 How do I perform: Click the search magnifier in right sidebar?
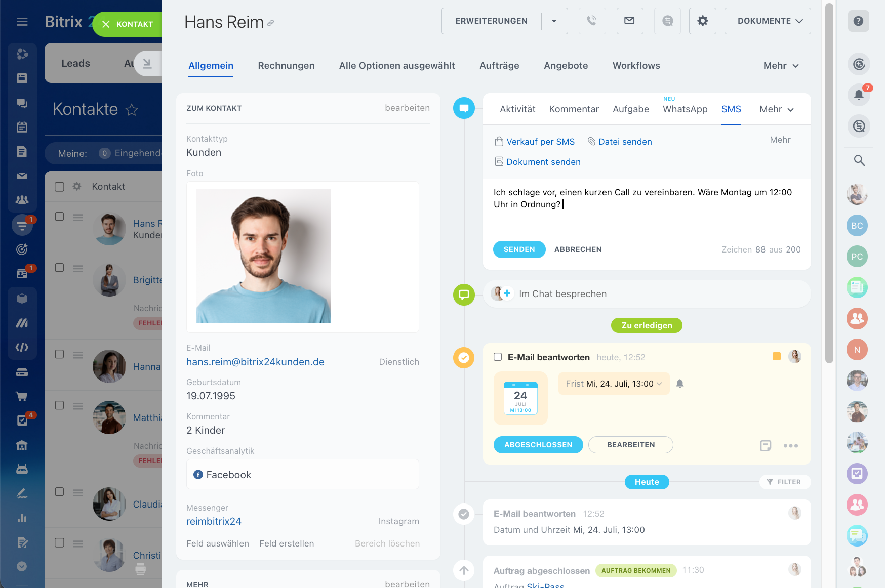click(x=859, y=160)
